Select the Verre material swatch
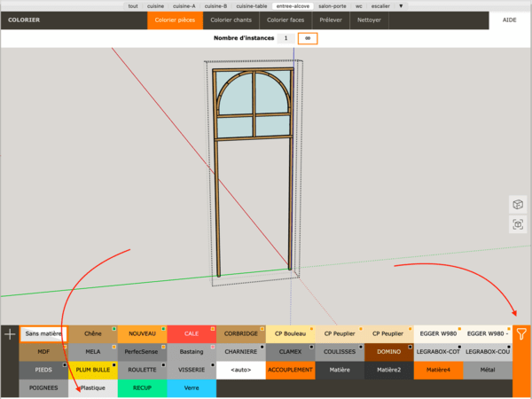The height and width of the screenshot is (399, 532). pyautogui.click(x=191, y=387)
